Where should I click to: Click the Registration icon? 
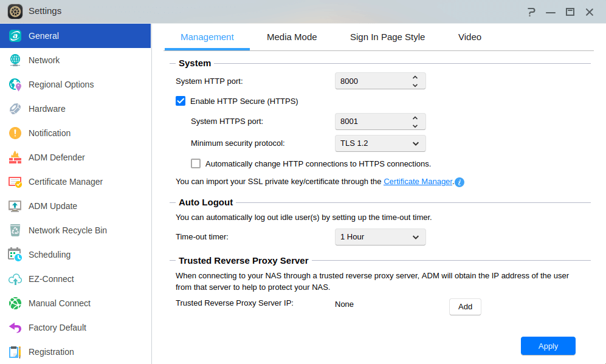[15, 352]
